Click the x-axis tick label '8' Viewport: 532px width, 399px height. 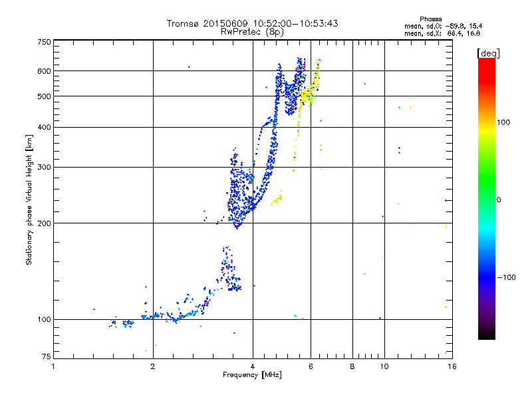click(x=352, y=366)
